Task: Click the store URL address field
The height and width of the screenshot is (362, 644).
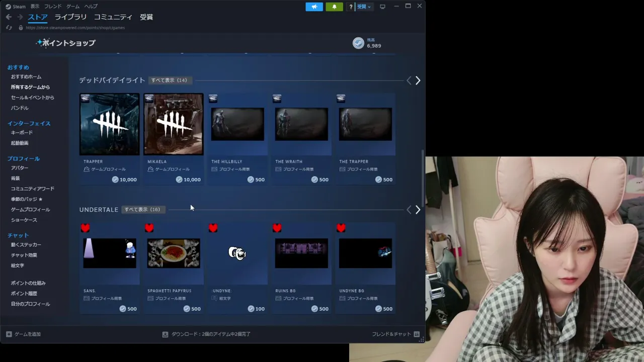Action: (x=75, y=28)
